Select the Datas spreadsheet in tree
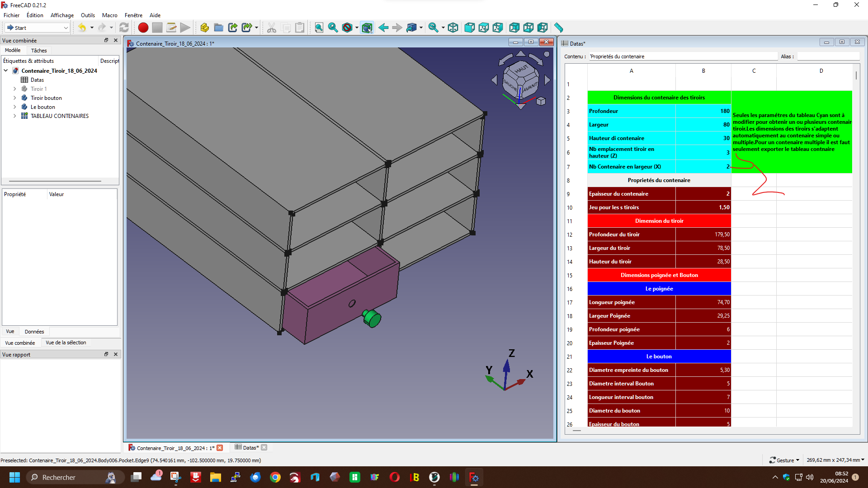 click(37, 80)
